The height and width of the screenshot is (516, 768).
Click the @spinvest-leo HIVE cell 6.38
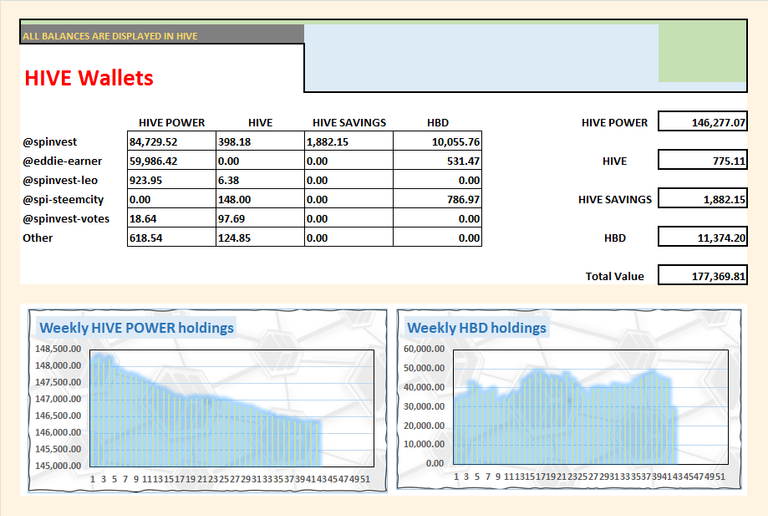coord(260,180)
